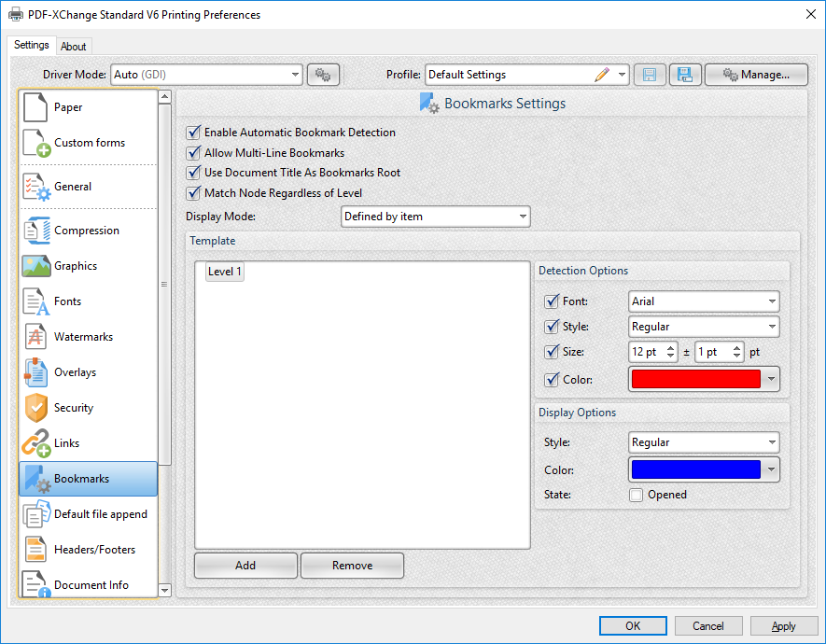Go to the Security section label
Screen dimensions: 826x644
[x=74, y=408]
